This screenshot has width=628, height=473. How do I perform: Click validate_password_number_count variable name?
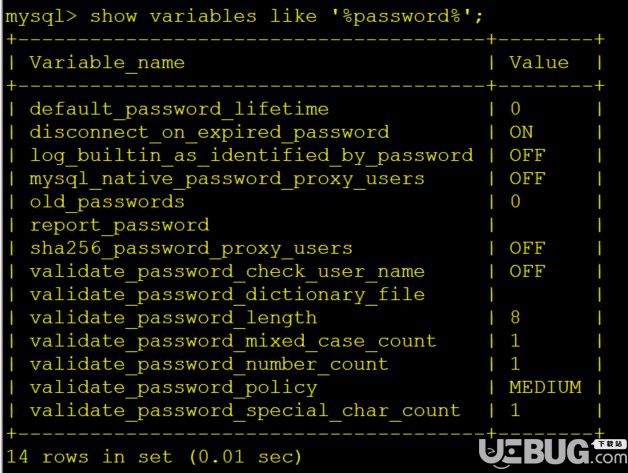[x=209, y=365]
